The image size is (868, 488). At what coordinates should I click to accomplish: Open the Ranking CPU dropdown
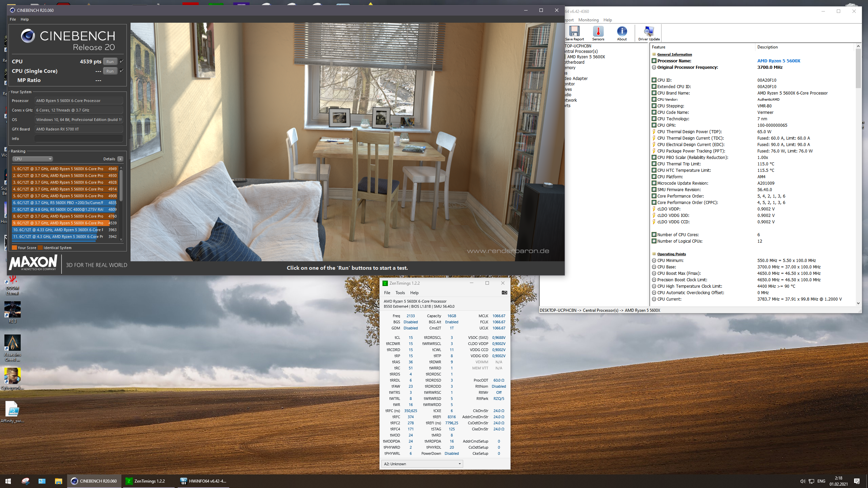pos(33,159)
